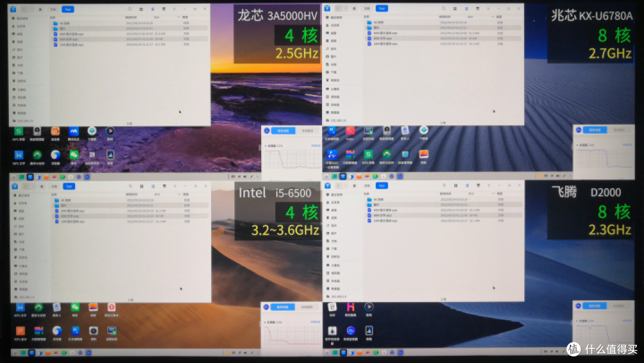Select 10M 图文混排.wps in Zhaoxin file list
The width and height of the screenshot is (644, 363).
click(x=443, y=44)
